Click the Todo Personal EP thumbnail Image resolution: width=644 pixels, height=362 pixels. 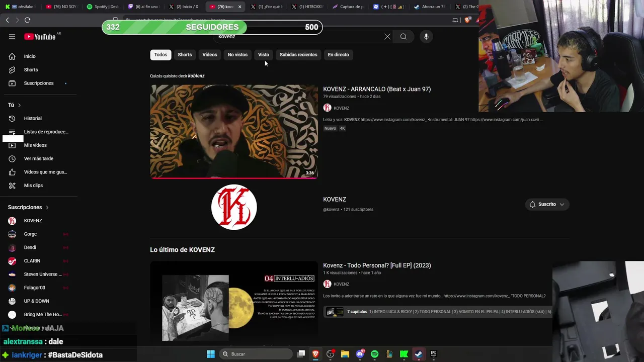[234, 303]
